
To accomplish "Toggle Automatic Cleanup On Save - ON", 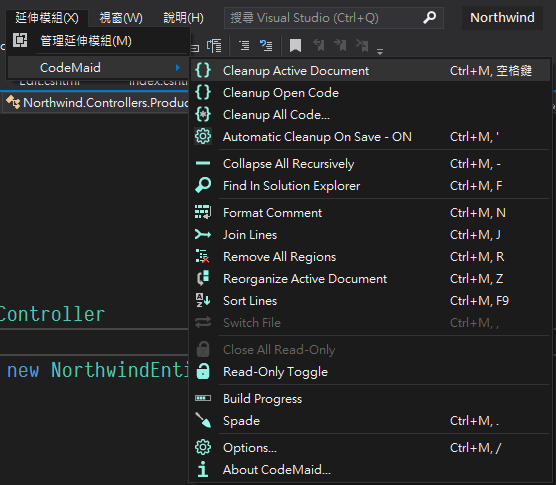I will (x=370, y=136).
